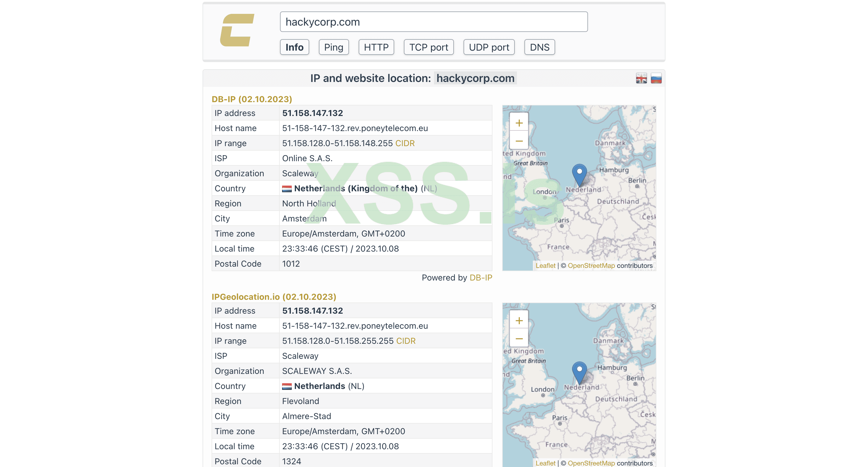Open the HTTP check tab
The height and width of the screenshot is (467, 868).
[x=376, y=47]
